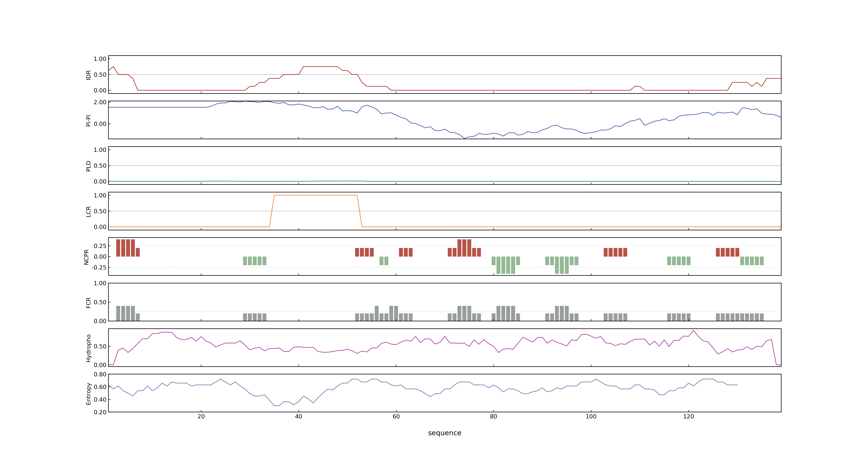
Task: Click the 0.50 tick on FCR axis
Action: click(100, 302)
